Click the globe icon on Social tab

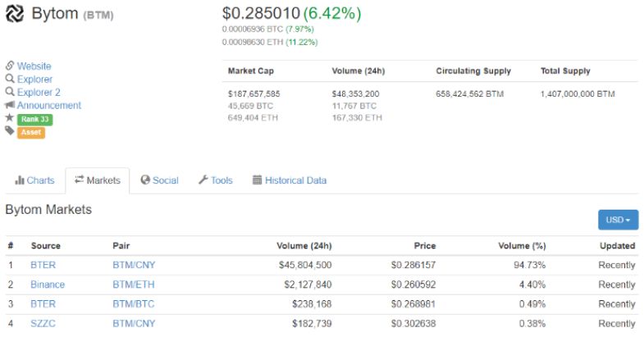pyautogui.click(x=145, y=180)
